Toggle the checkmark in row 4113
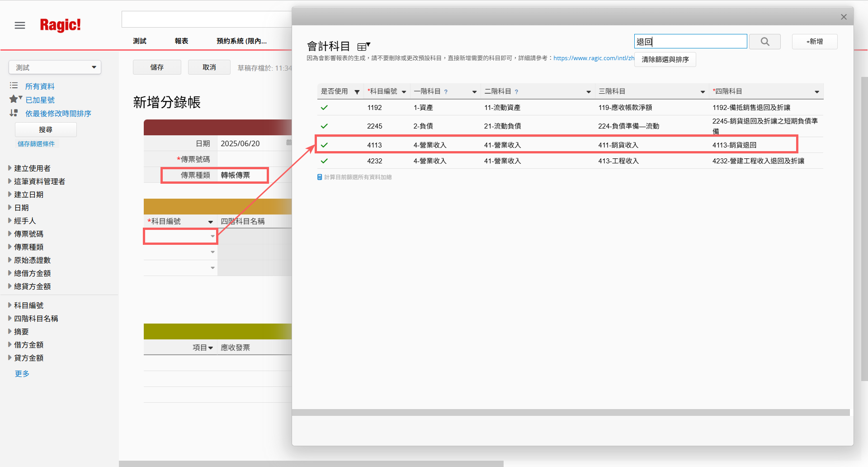This screenshot has height=467, width=868. coord(324,145)
